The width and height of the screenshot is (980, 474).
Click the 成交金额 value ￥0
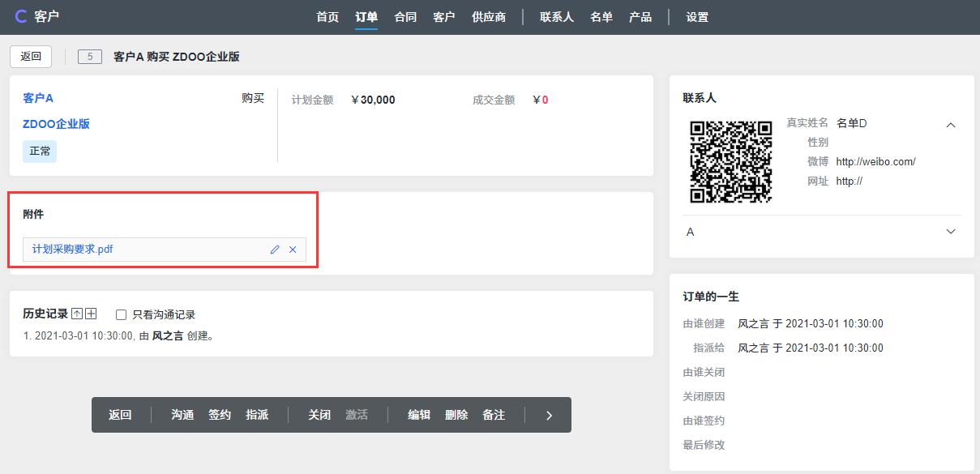point(541,100)
